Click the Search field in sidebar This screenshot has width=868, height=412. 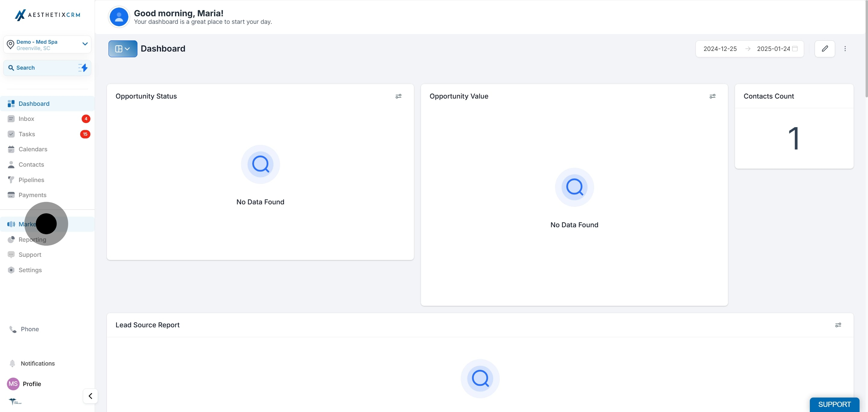pos(47,68)
